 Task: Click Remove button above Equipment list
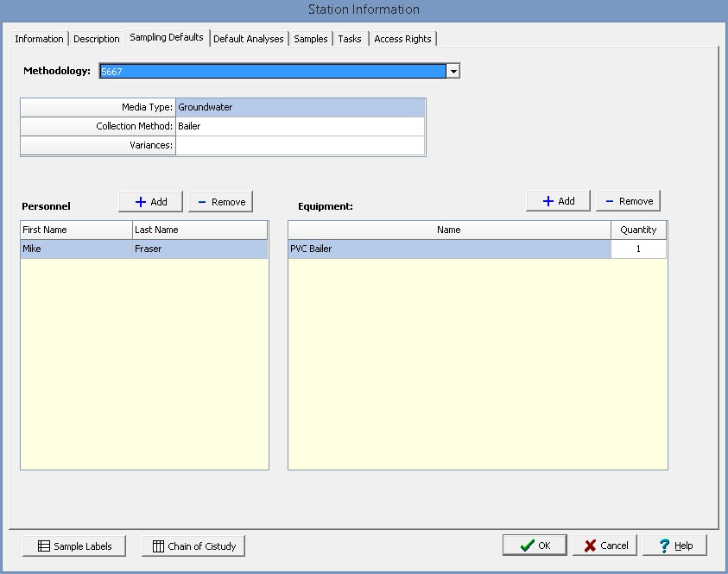coord(628,201)
